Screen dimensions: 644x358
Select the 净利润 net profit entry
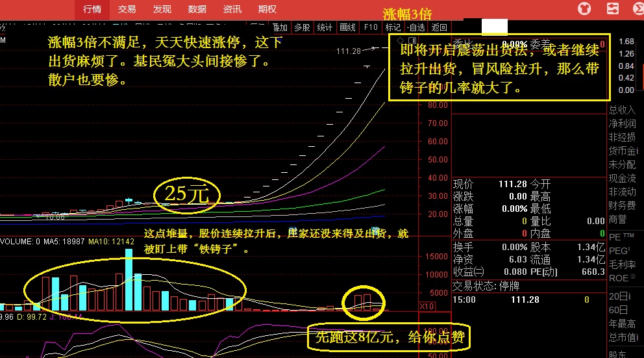622,123
